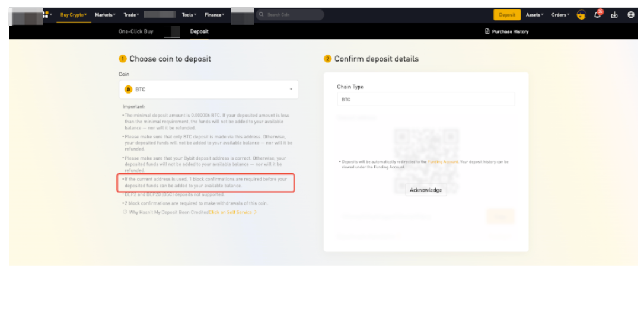Click the app download icon
644x319 pixels.
(614, 15)
